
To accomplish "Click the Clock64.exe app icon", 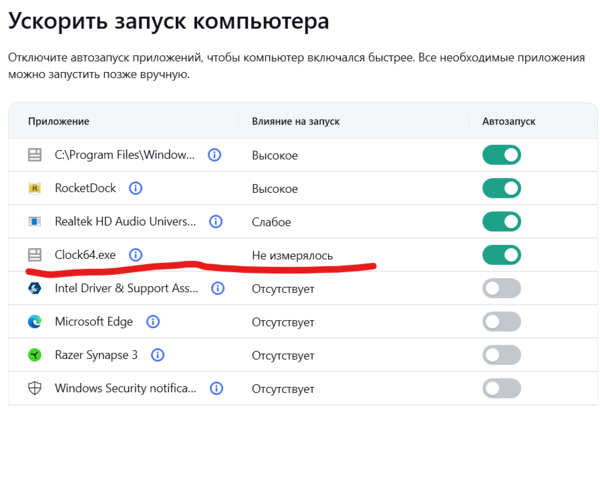I will tap(35, 255).
